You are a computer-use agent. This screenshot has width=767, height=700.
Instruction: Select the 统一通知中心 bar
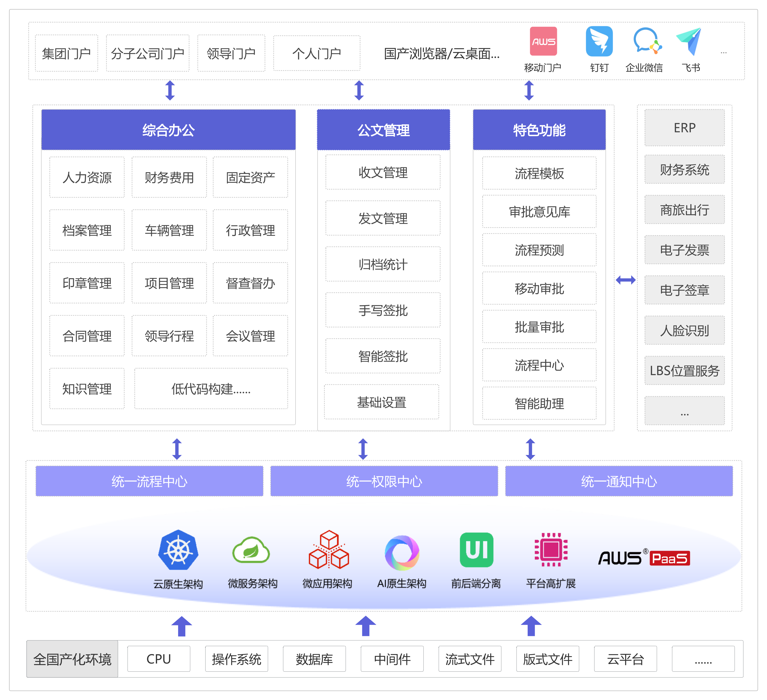click(619, 481)
